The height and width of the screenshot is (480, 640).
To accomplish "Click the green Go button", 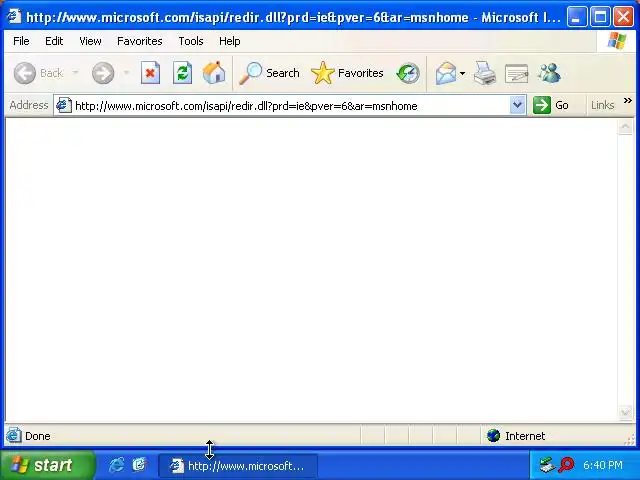I will pos(551,105).
